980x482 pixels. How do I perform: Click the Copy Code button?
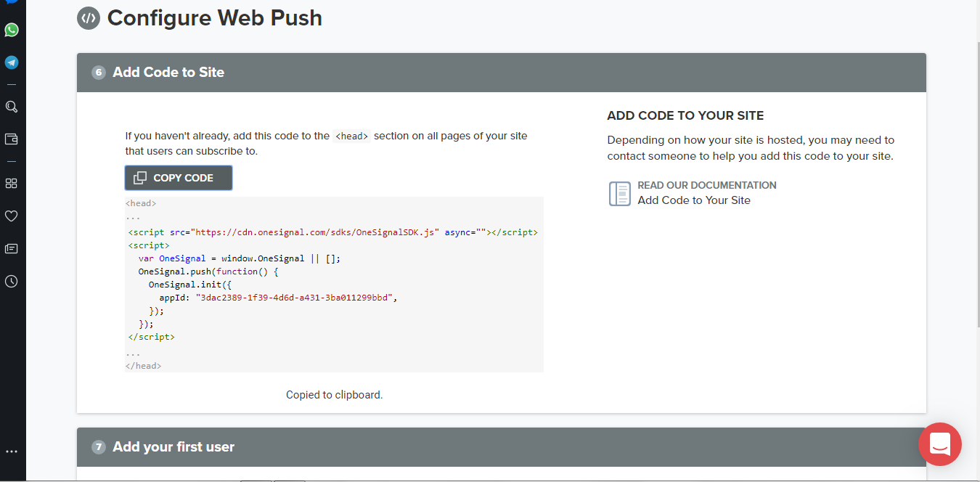tap(179, 178)
